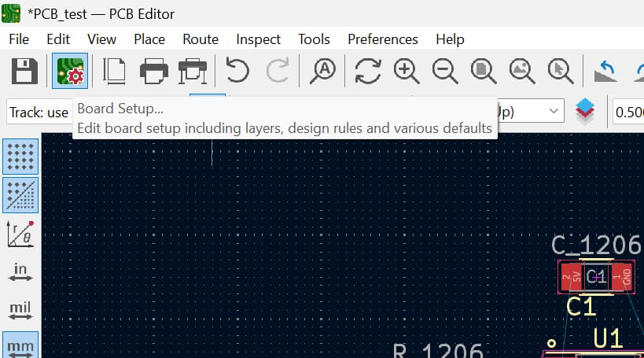Zoom in on the board
The image size is (644, 358).
tap(407, 72)
